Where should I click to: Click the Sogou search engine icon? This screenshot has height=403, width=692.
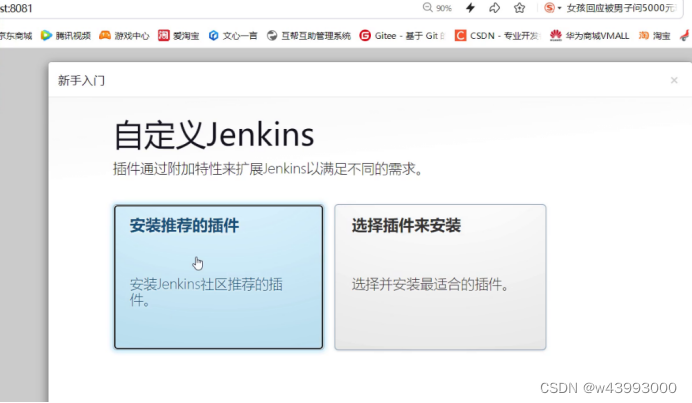(549, 8)
